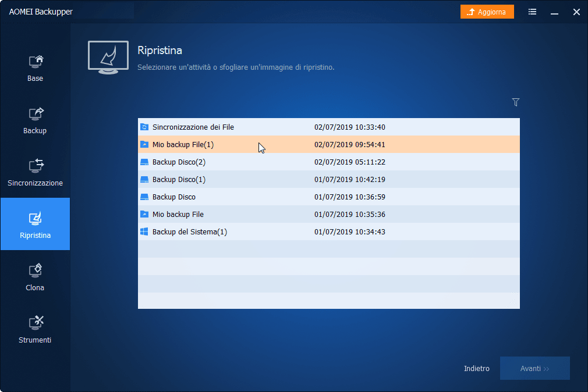Open the Base section in sidebar
588x392 pixels.
pos(36,68)
